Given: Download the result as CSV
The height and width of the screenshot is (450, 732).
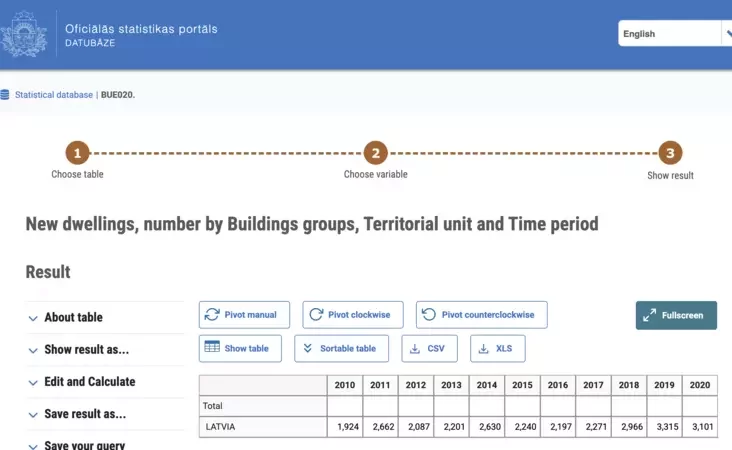Looking at the screenshot, I should click(x=429, y=348).
